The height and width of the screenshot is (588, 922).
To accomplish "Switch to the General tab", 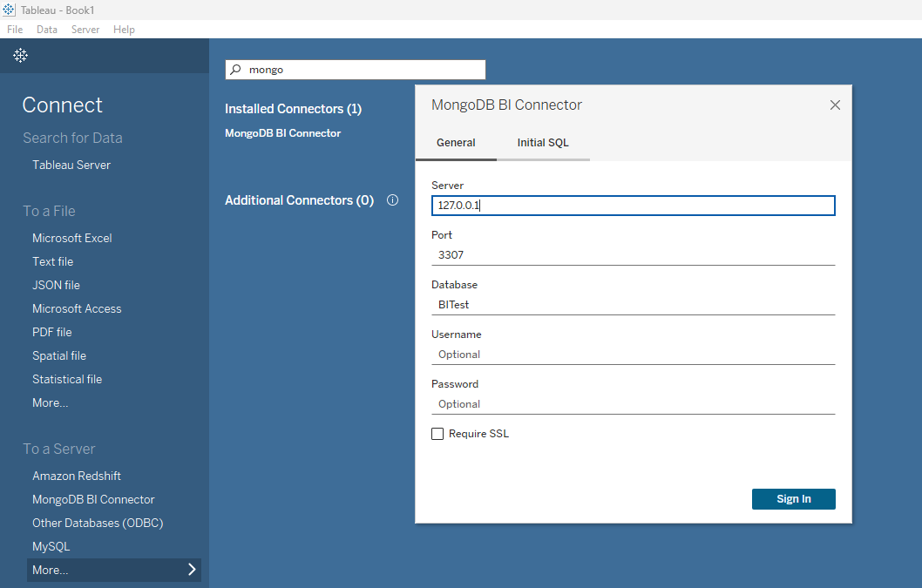I will [x=456, y=143].
